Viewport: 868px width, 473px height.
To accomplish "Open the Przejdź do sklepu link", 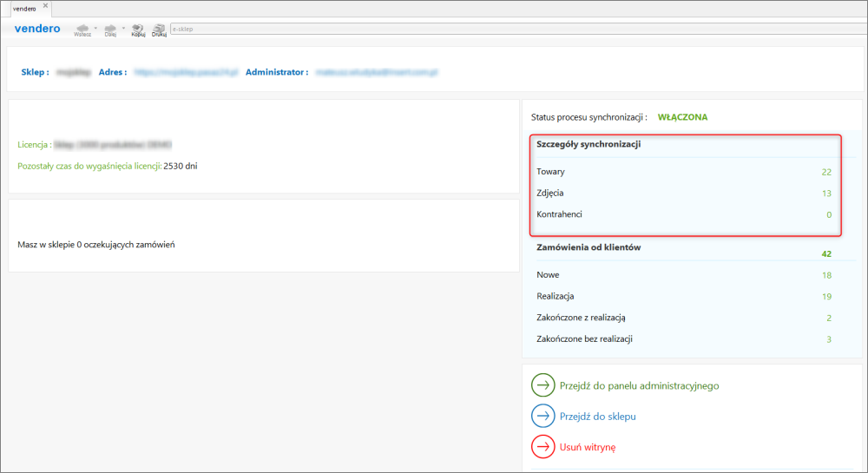I will click(x=598, y=417).
